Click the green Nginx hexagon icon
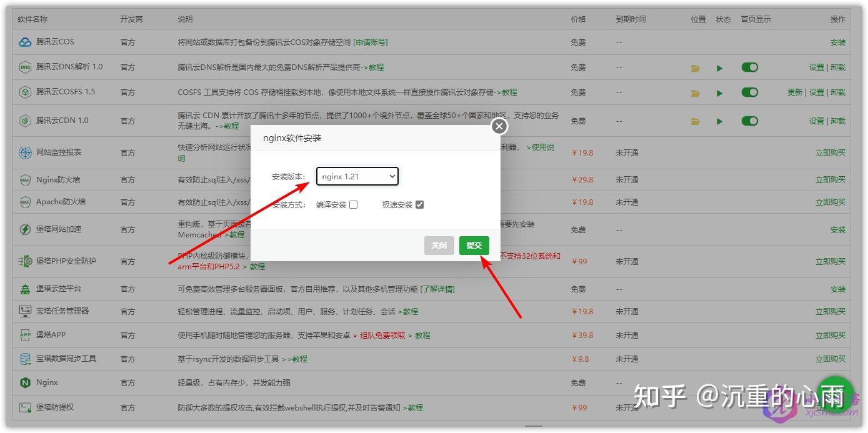 tap(25, 382)
